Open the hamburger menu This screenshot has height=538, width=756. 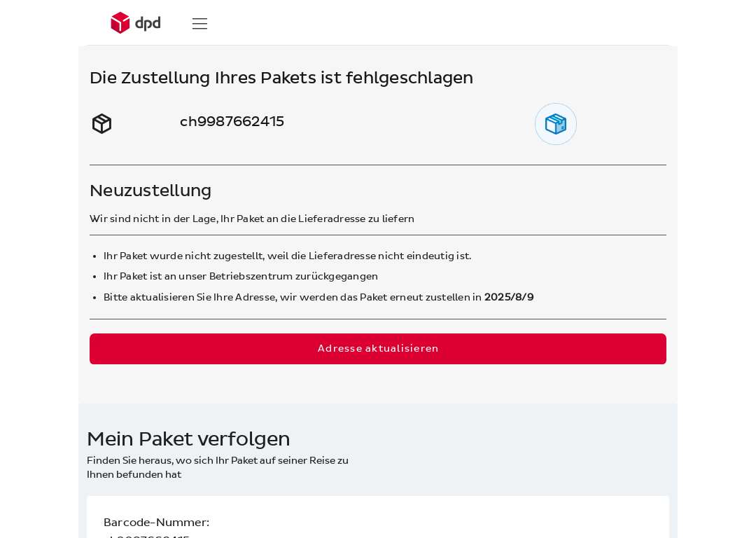(199, 24)
